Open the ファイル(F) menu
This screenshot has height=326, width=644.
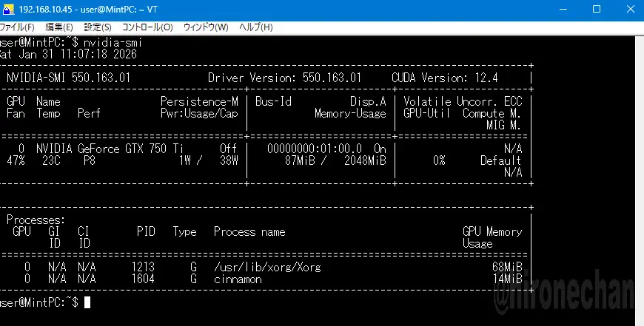tap(17, 27)
